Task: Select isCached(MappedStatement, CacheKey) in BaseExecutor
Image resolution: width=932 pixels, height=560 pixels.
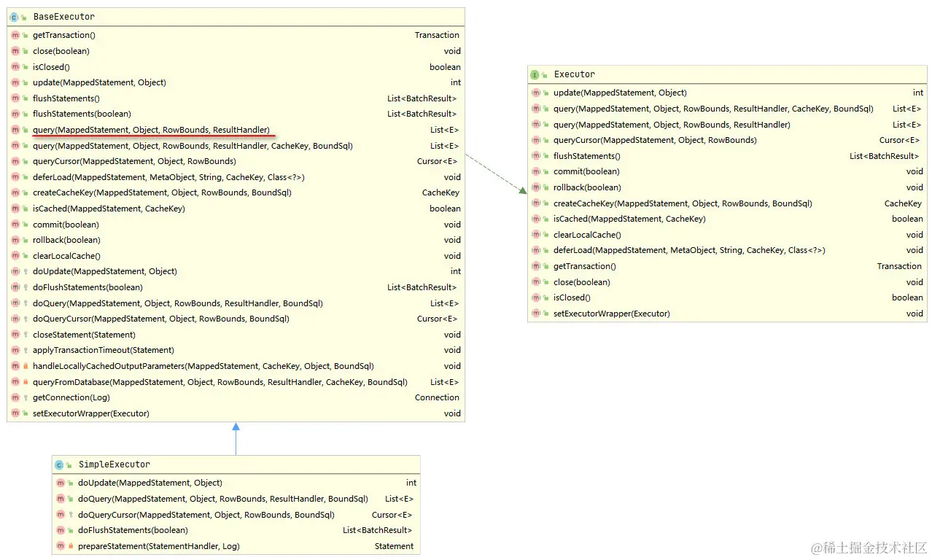Action: coord(109,209)
